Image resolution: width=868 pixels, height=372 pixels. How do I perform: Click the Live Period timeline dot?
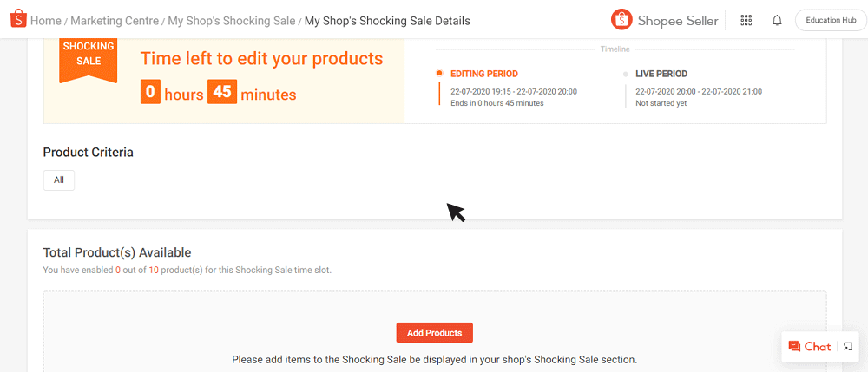click(625, 75)
